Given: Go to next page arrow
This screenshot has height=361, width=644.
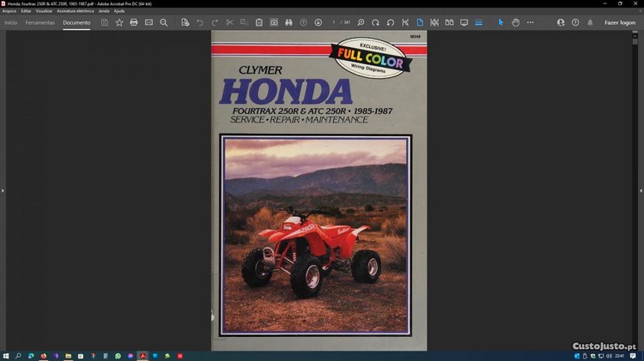Looking at the screenshot, I should (x=319, y=22).
